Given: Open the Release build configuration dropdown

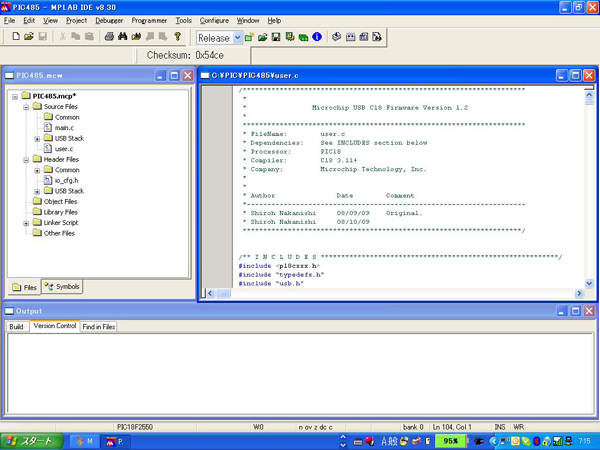Looking at the screenshot, I should point(237,38).
